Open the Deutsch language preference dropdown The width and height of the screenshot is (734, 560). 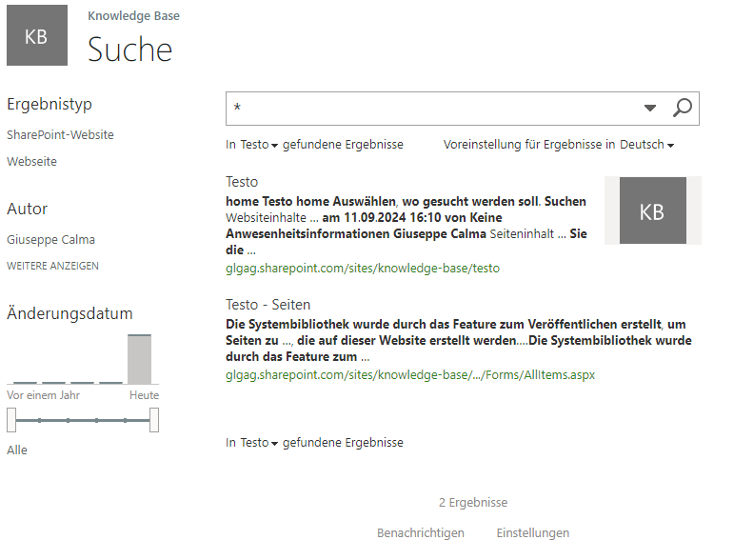coord(647,145)
